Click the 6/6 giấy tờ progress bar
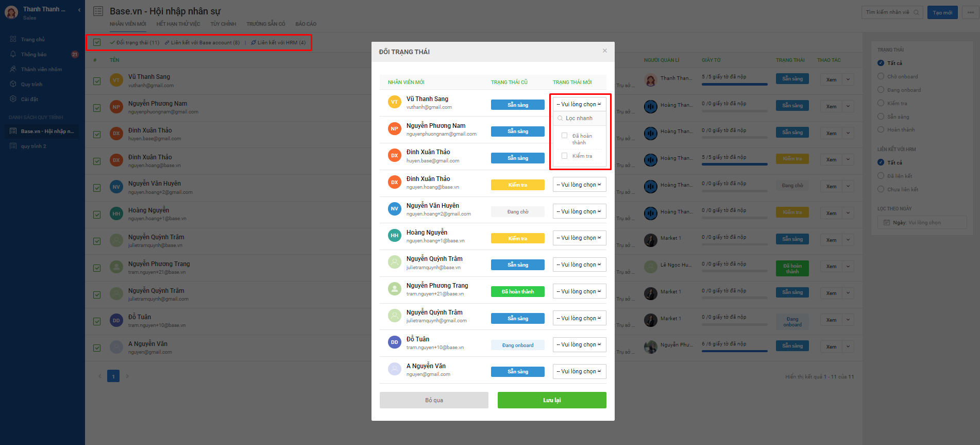 point(735,351)
